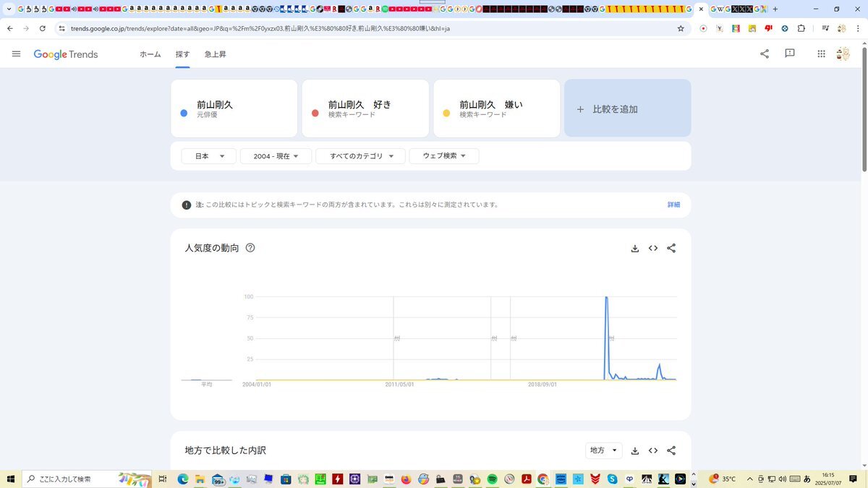
Task: Open the weather 35°C taskbar widget
Action: pos(723,479)
